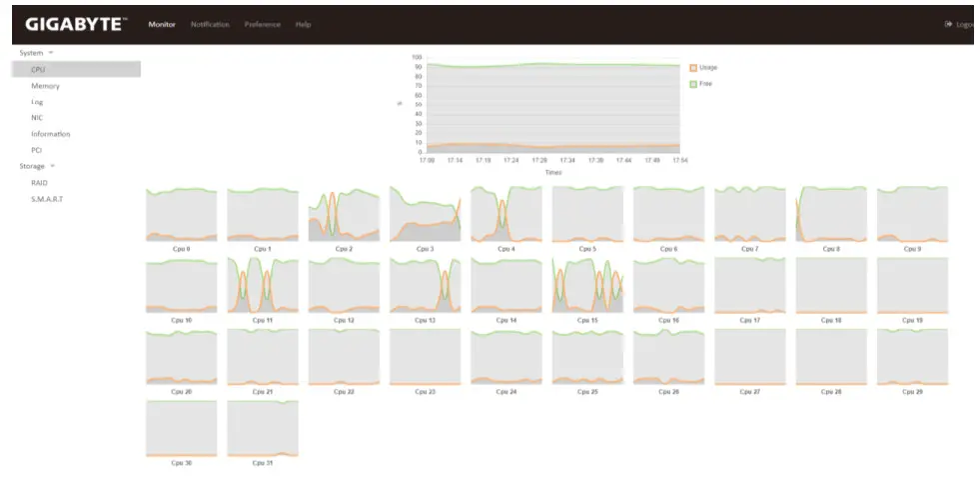Collapse the Storage section arrow

(x=53, y=166)
